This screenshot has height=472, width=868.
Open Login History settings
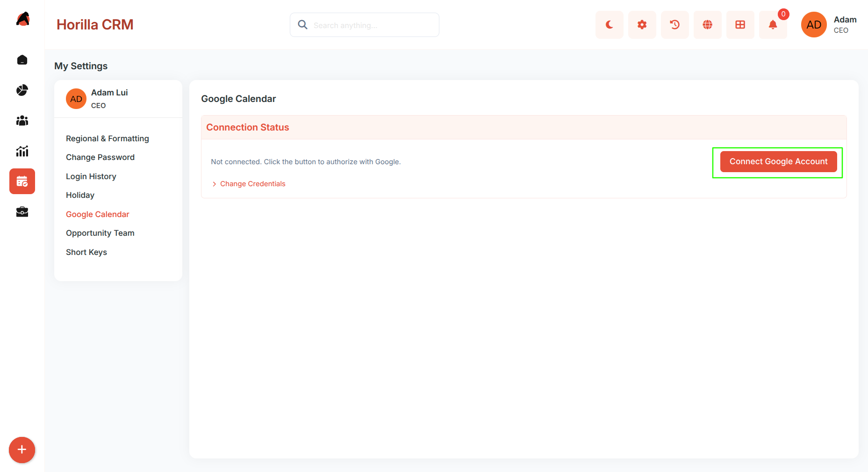coord(91,176)
